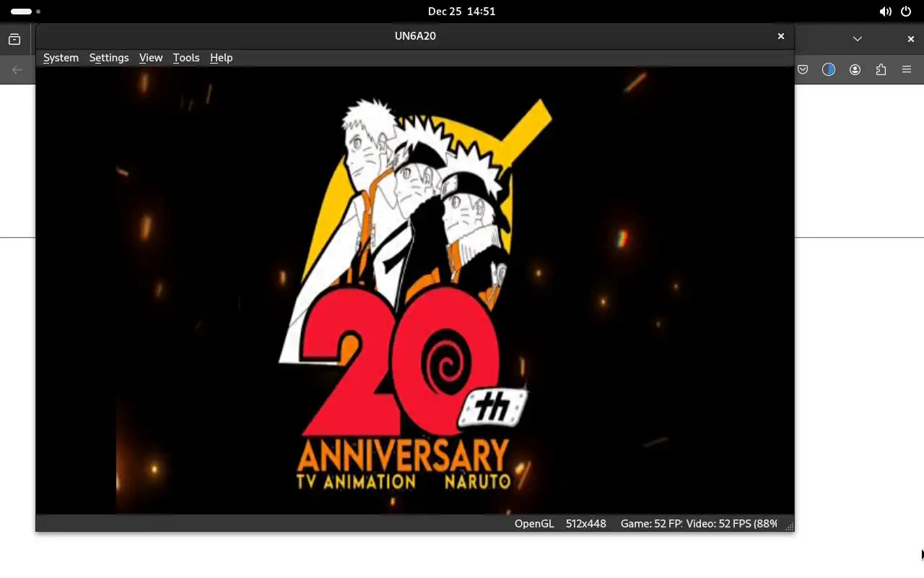The width and height of the screenshot is (924, 578).
Task: Open the browser hamburger menu
Action: [x=907, y=69]
